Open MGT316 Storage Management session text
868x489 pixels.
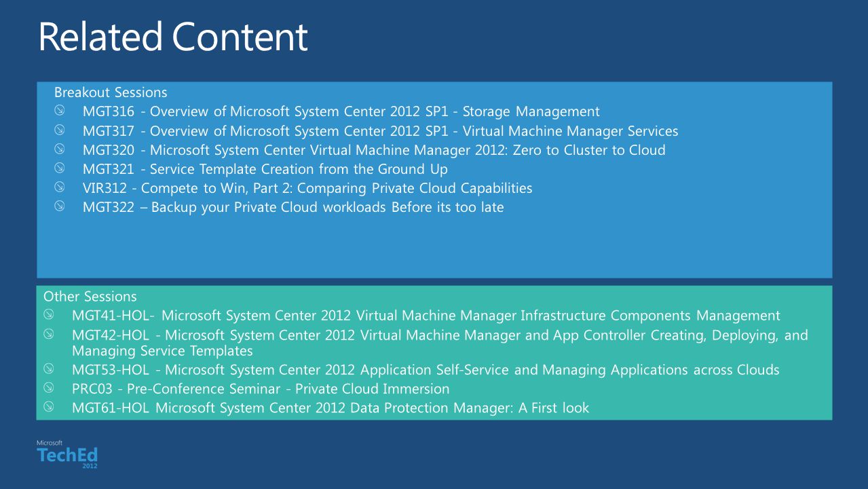(x=341, y=111)
